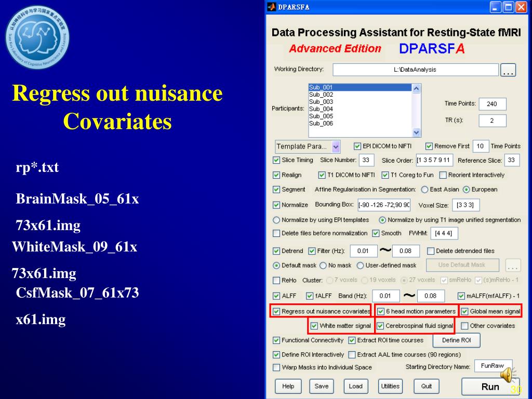Uncheck the Slice Timing checkbox
Viewport: 532px width, 399px height.
coord(276,160)
